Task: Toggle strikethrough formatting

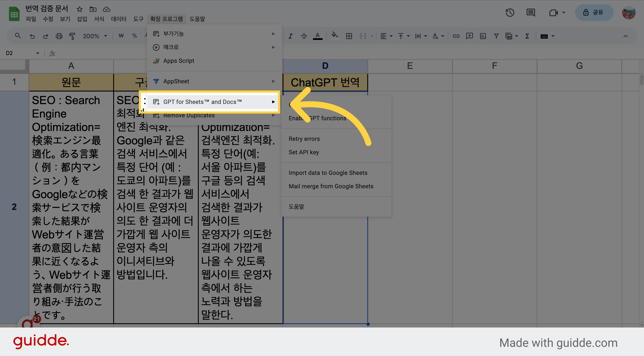Action: (x=304, y=36)
